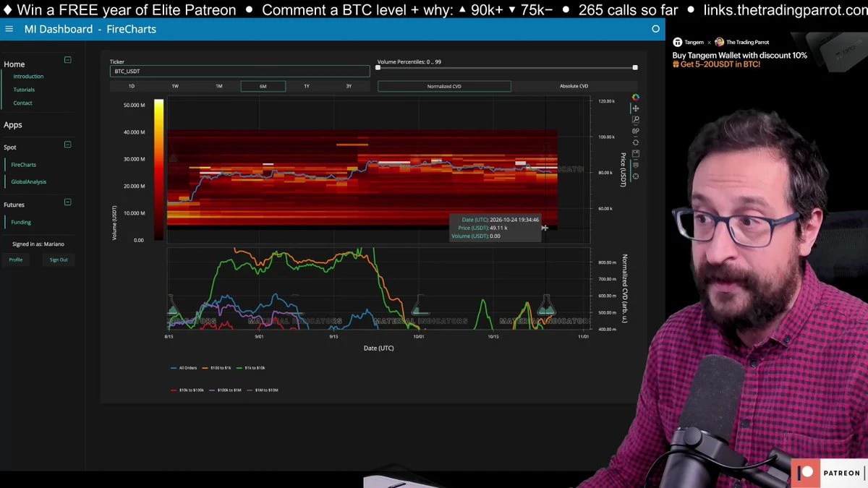Image resolution: width=868 pixels, height=488 pixels.
Task: Toggle the $1M to $10M legend series
Action: click(263, 390)
